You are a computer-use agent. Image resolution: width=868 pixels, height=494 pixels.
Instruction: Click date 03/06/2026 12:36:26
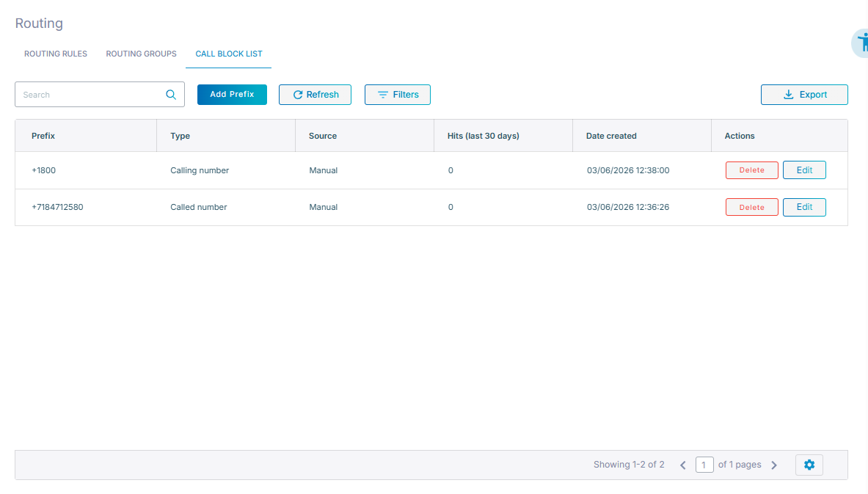click(628, 207)
